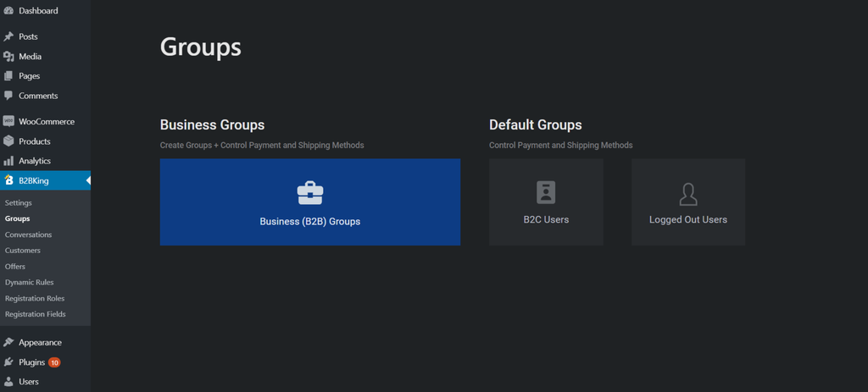Open the WooCommerce menu
The height and width of the screenshot is (392, 868).
[x=47, y=122]
